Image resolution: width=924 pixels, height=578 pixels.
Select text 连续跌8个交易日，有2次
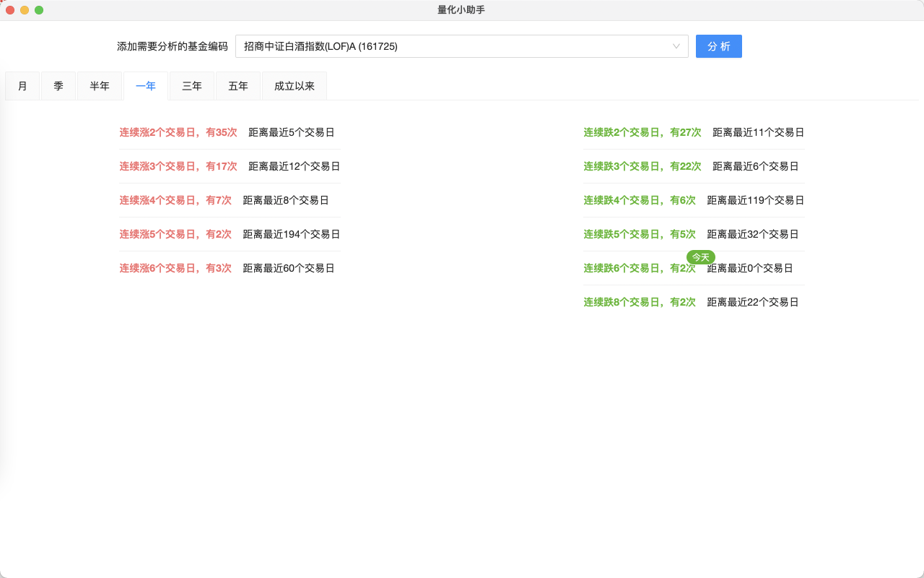[x=640, y=302]
